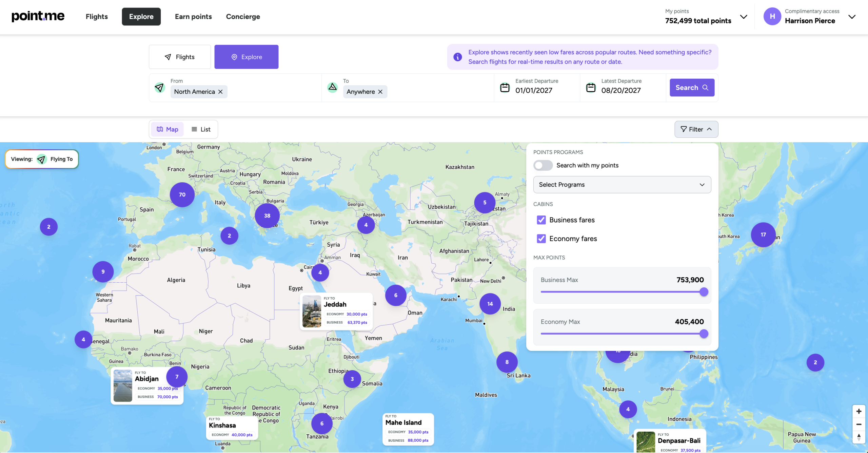Click the 5 cluster marker near Almaty
This screenshot has height=453, width=868.
[x=485, y=203]
